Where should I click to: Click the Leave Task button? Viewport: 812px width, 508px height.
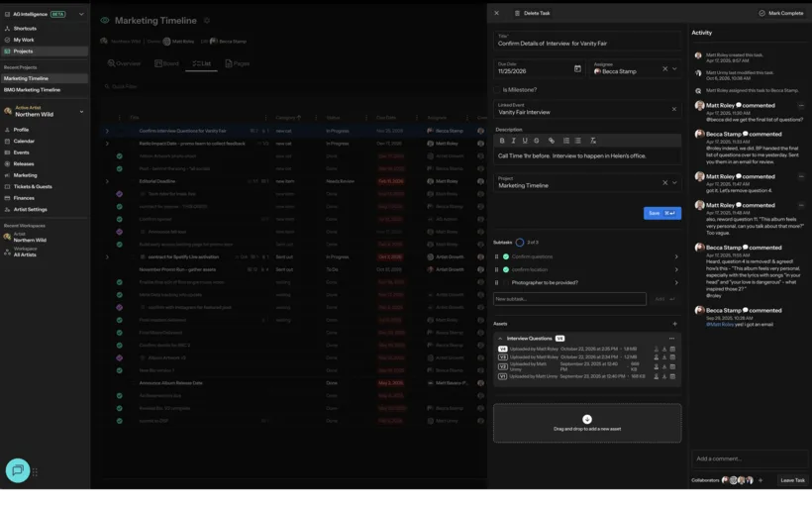pyautogui.click(x=792, y=480)
